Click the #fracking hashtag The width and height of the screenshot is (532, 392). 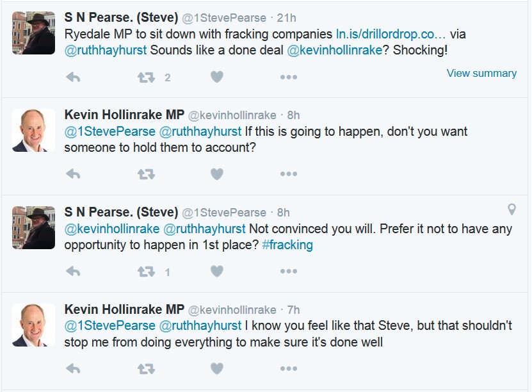(287, 245)
